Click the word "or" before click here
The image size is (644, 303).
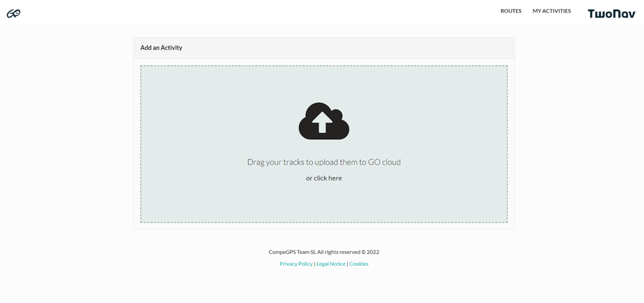[309, 178]
